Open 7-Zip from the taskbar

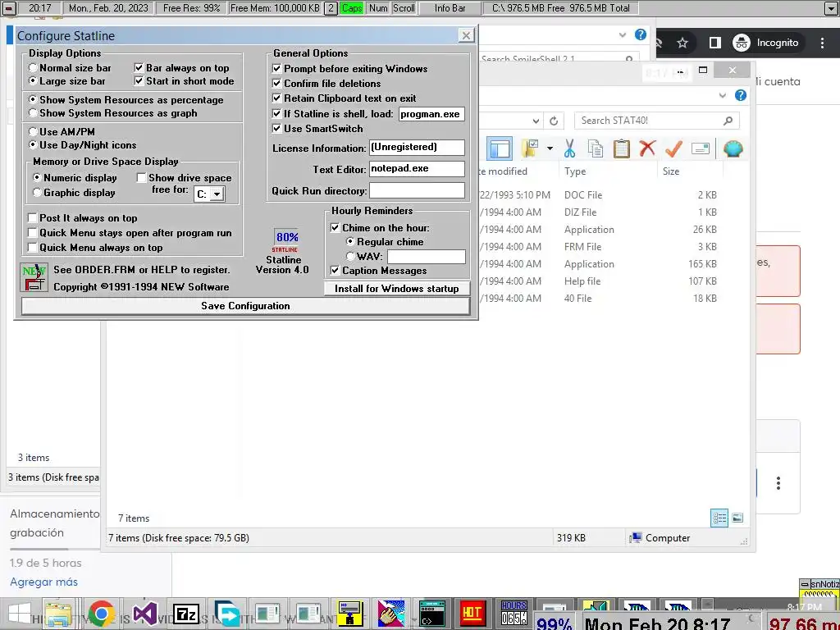coord(186,614)
